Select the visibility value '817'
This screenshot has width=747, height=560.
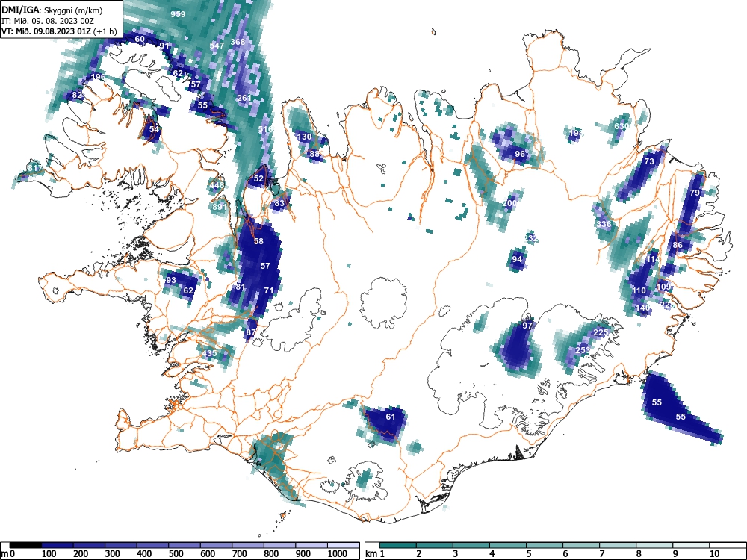click(x=35, y=168)
